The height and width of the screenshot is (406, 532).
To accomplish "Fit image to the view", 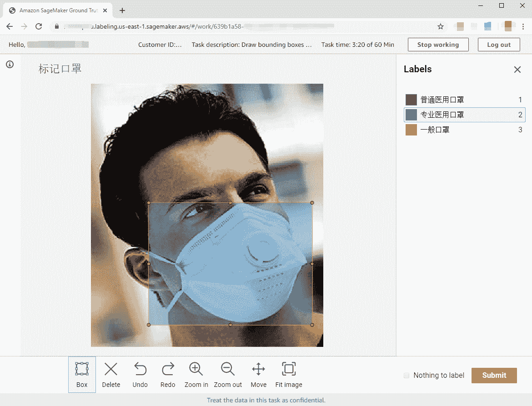I will tap(289, 375).
